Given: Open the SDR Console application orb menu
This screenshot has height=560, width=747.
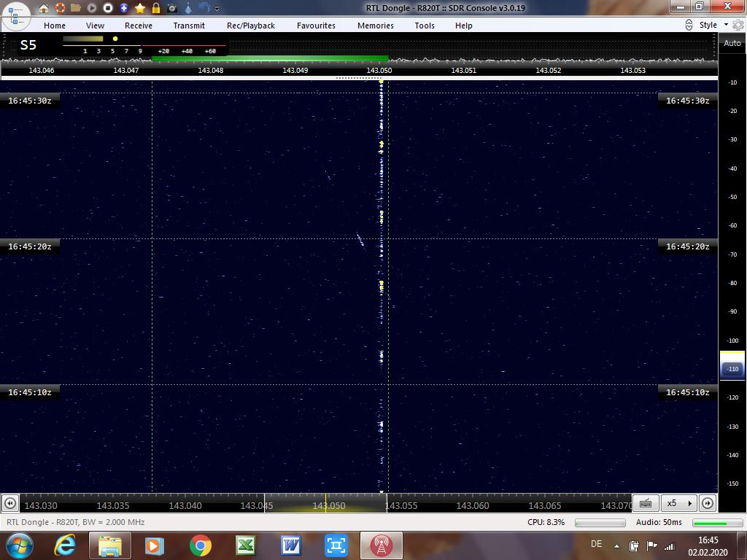Looking at the screenshot, I should click(x=15, y=15).
